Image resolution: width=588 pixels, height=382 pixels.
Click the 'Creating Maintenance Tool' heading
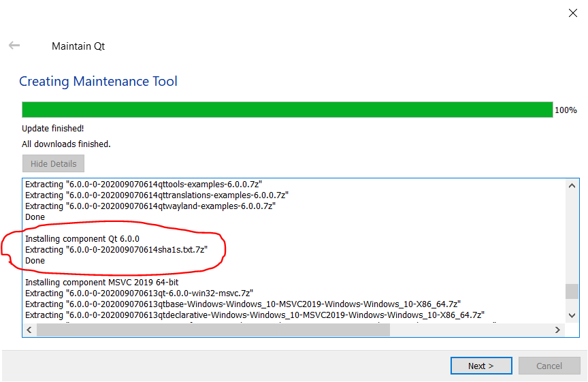click(x=98, y=81)
